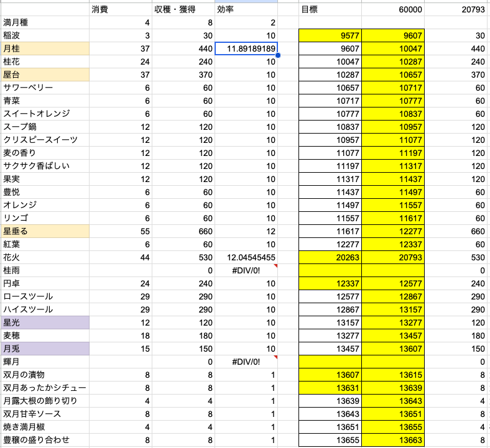Click the 焼き満月椒 label cell

(45, 427)
